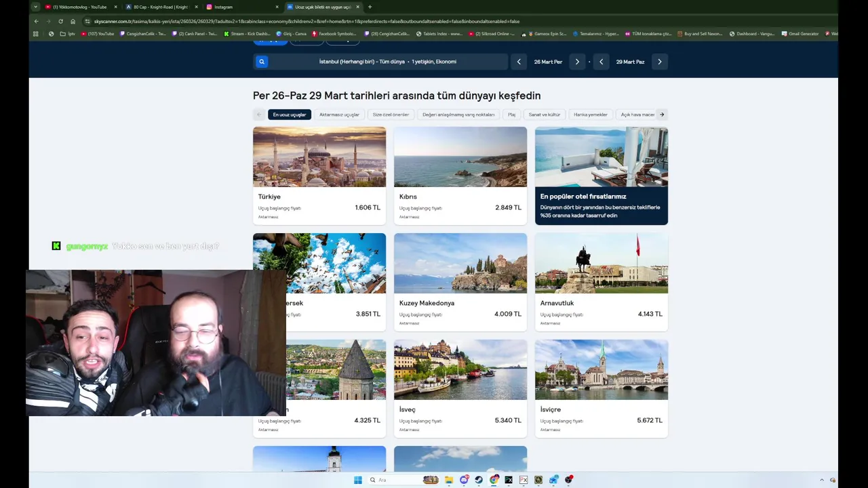Screen dimensions: 868x488
Task: Click the 4.009 TL Kuzey Makedonya price
Action: (508, 314)
